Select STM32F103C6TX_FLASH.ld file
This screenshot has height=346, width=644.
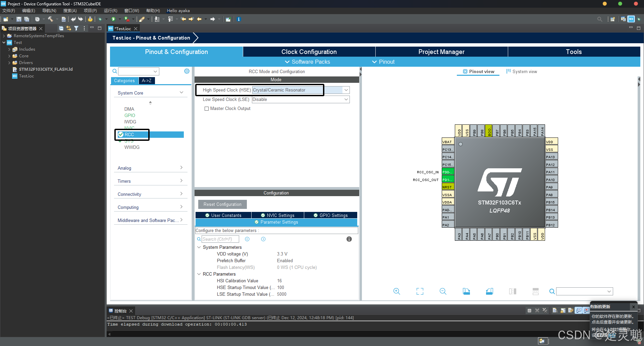[x=46, y=69]
